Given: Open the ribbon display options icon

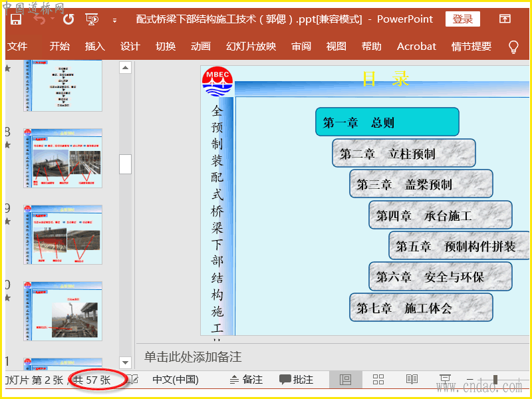Looking at the screenshot, I should [505, 19].
